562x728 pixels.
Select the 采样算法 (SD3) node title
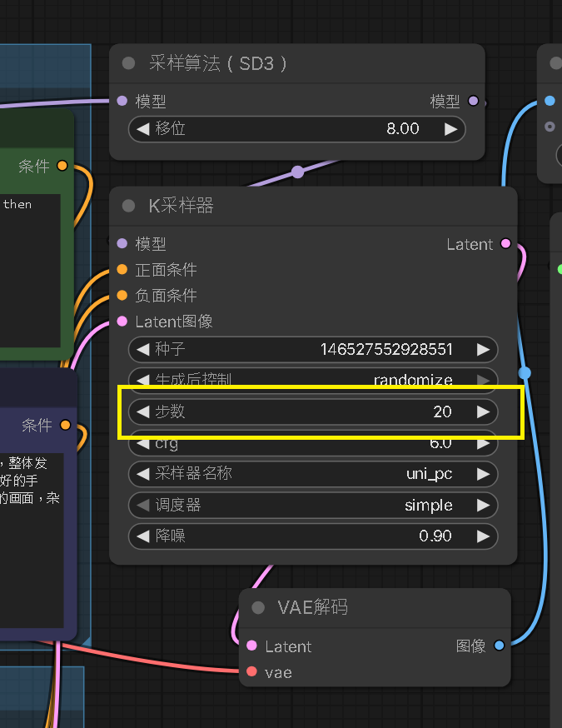(x=217, y=63)
